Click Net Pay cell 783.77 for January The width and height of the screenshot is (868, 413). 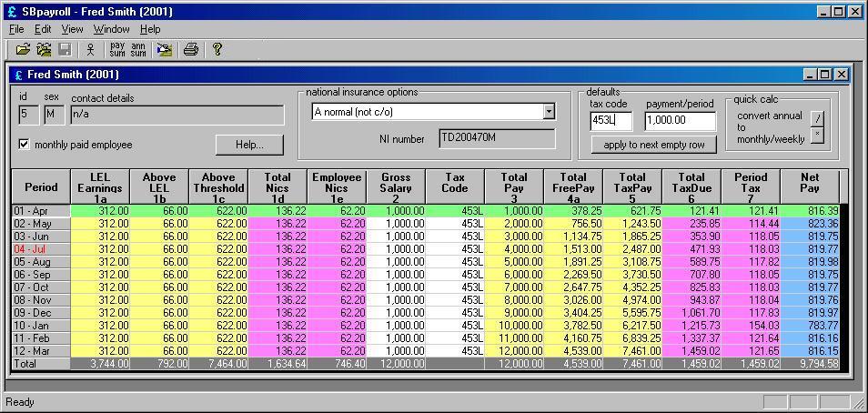810,325
